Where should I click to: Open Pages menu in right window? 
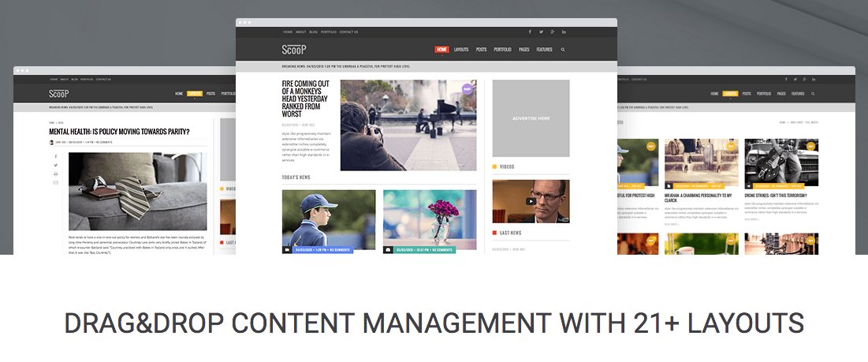point(781,94)
